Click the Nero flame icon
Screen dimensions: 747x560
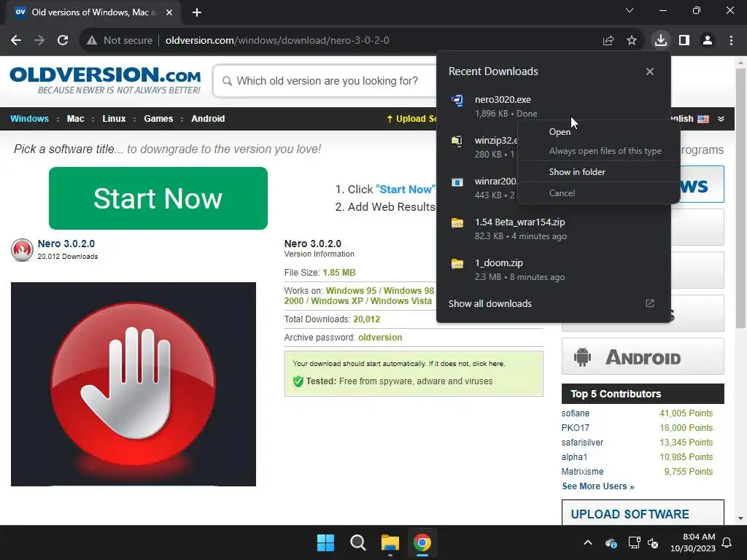click(x=22, y=249)
